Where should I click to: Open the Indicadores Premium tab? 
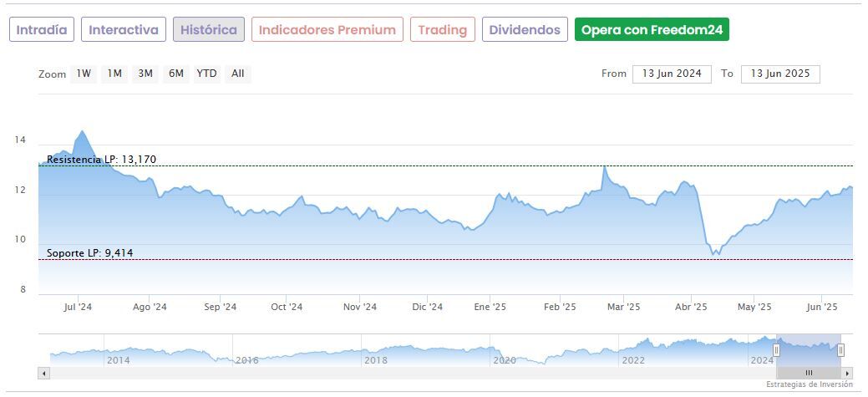click(327, 30)
